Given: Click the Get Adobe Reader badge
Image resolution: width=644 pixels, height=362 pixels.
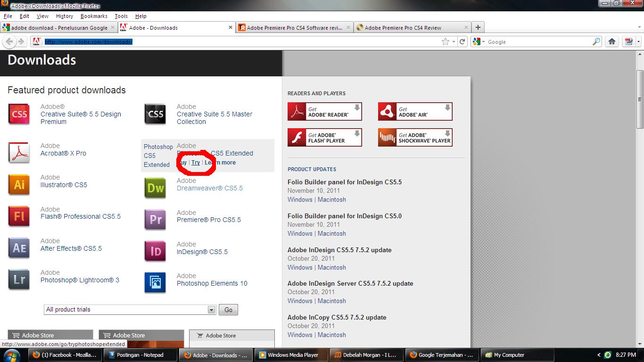Looking at the screenshot, I should (325, 112).
